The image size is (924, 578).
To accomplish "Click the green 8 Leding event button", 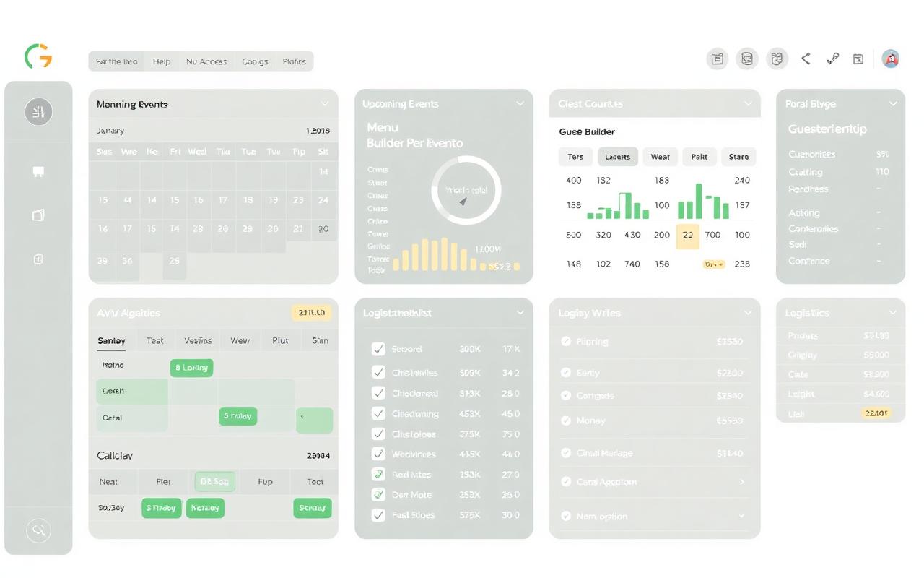I will pyautogui.click(x=191, y=368).
